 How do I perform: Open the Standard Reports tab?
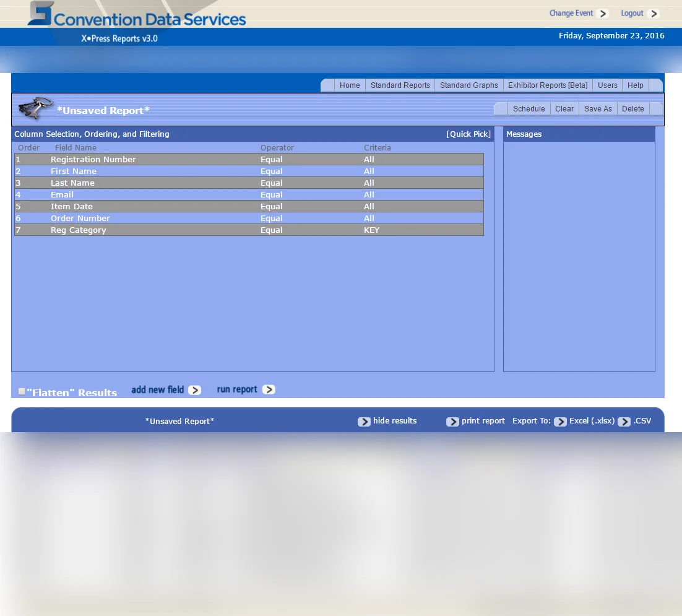tap(400, 85)
